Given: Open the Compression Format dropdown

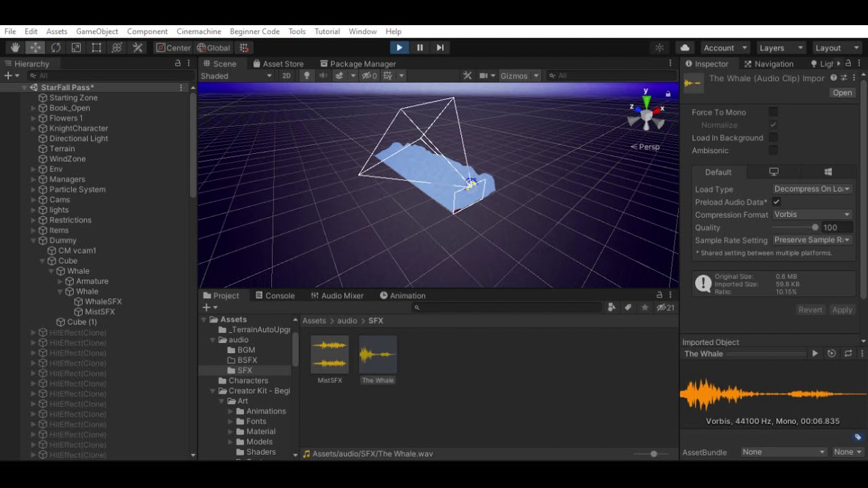Looking at the screenshot, I should coord(812,214).
